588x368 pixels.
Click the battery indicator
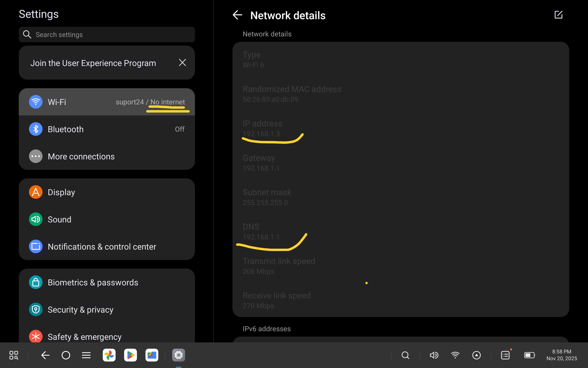tap(530, 355)
